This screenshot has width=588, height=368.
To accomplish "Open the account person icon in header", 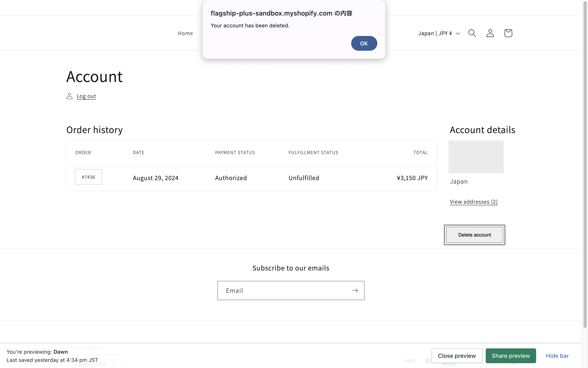I will click(490, 33).
